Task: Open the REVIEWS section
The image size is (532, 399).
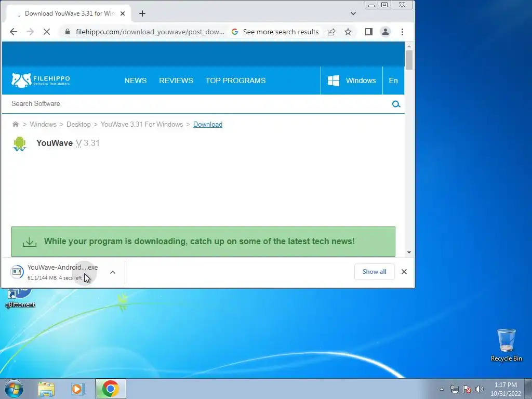Action: coord(176,81)
